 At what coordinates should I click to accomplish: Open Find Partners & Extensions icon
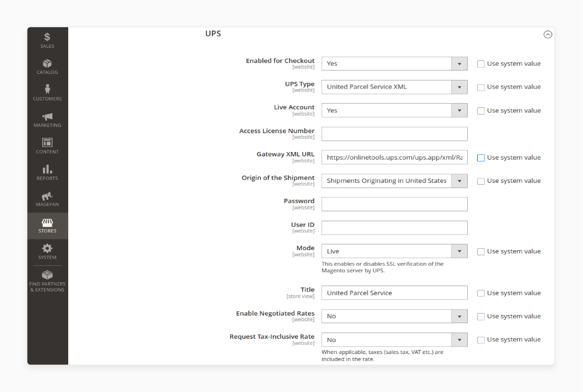47,275
